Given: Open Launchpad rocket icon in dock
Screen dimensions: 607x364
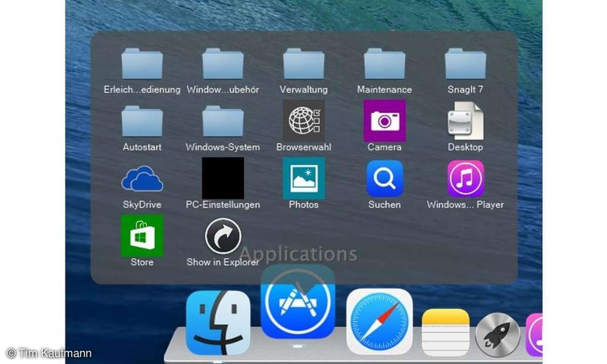Looking at the screenshot, I should click(498, 335).
